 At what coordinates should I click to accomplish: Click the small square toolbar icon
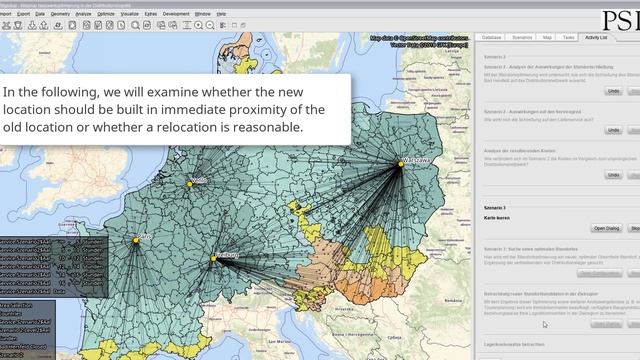234,25
